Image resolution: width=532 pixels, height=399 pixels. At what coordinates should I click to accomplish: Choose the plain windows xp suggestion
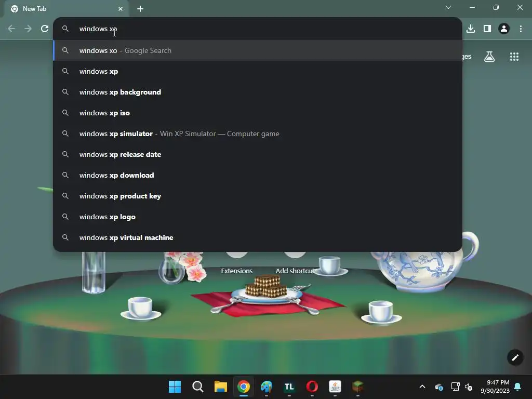258,71
